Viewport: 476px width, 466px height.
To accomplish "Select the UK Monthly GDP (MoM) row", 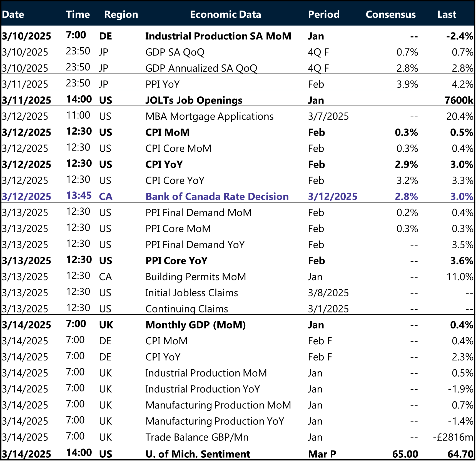I will 196,325.
